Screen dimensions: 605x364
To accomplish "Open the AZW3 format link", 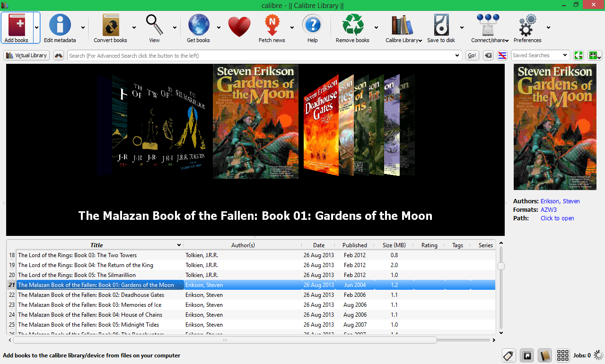I will (549, 210).
